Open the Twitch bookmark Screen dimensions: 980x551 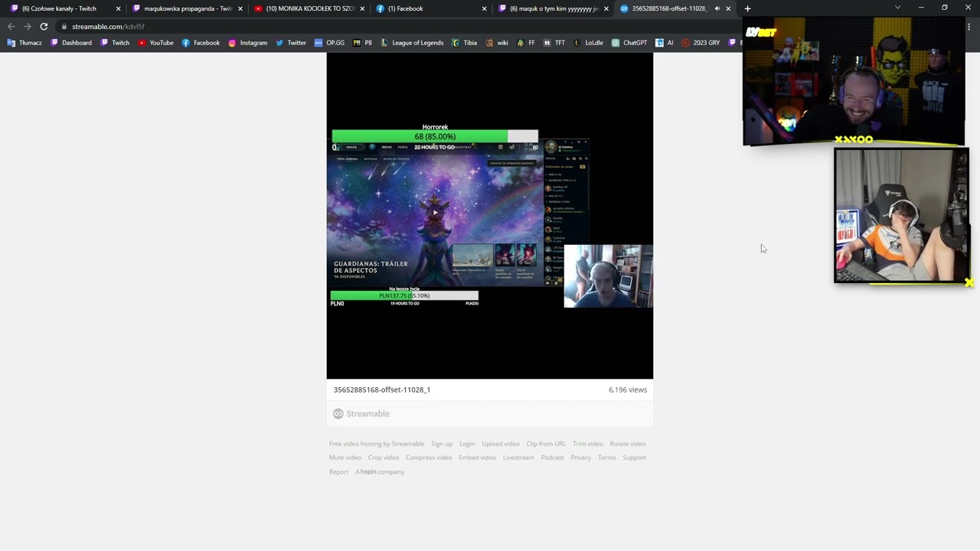coord(116,43)
